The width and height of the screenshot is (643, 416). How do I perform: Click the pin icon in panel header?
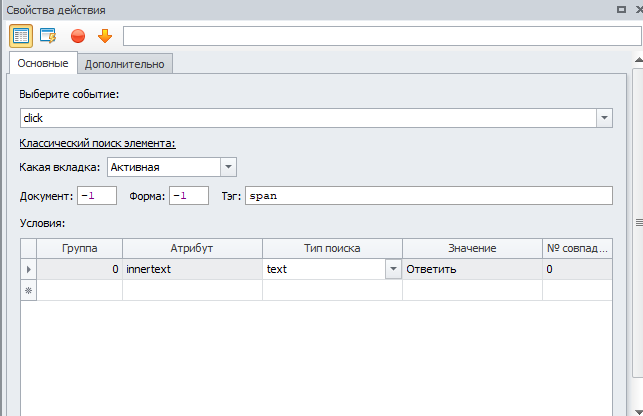620,9
